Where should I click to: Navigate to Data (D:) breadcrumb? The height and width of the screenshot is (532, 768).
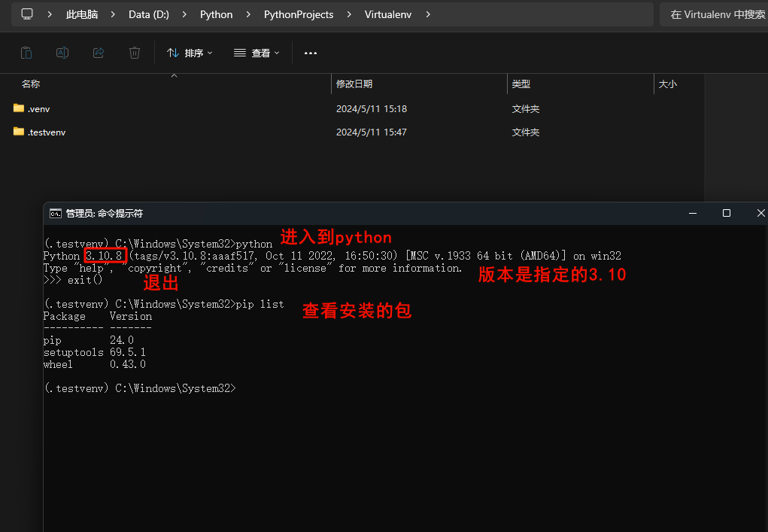149,15
